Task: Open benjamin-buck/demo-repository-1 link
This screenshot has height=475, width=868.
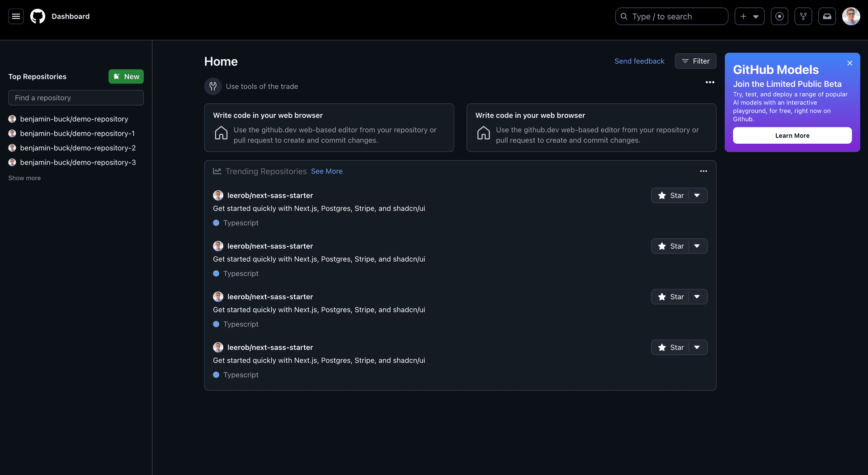Action: click(77, 133)
